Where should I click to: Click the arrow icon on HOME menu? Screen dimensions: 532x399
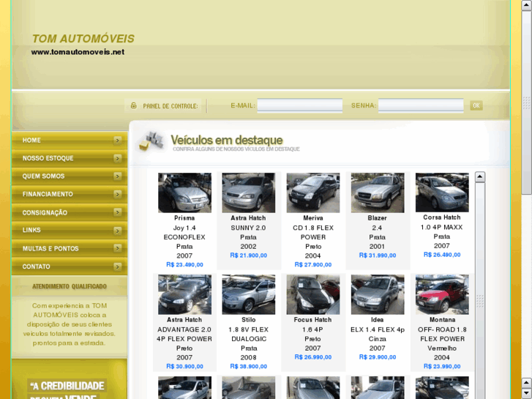tap(117, 141)
